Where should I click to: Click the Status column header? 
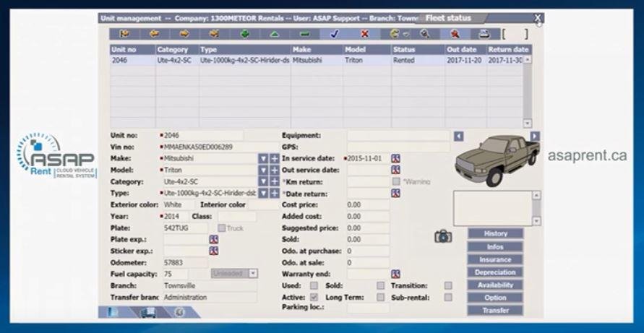(x=418, y=50)
